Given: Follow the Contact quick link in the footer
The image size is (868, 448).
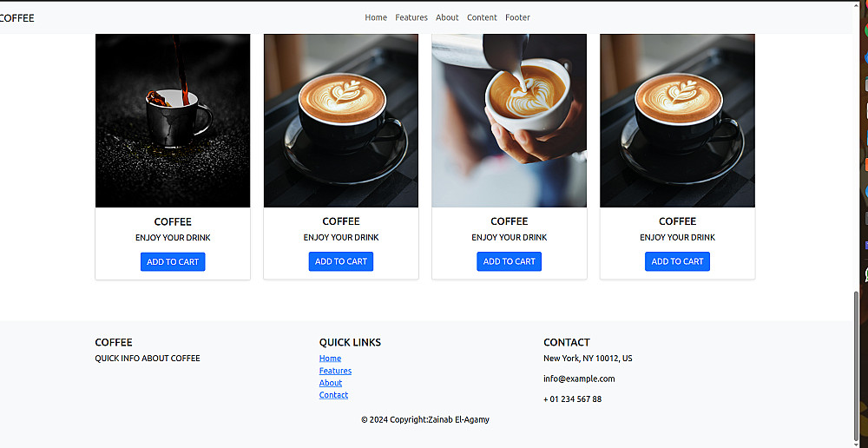Looking at the screenshot, I should click(x=334, y=395).
